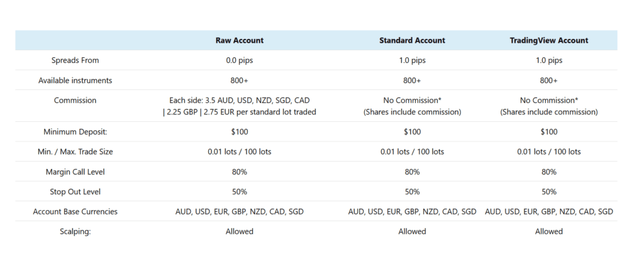
Task: Click Raw Account commission details text
Action: pyautogui.click(x=240, y=106)
